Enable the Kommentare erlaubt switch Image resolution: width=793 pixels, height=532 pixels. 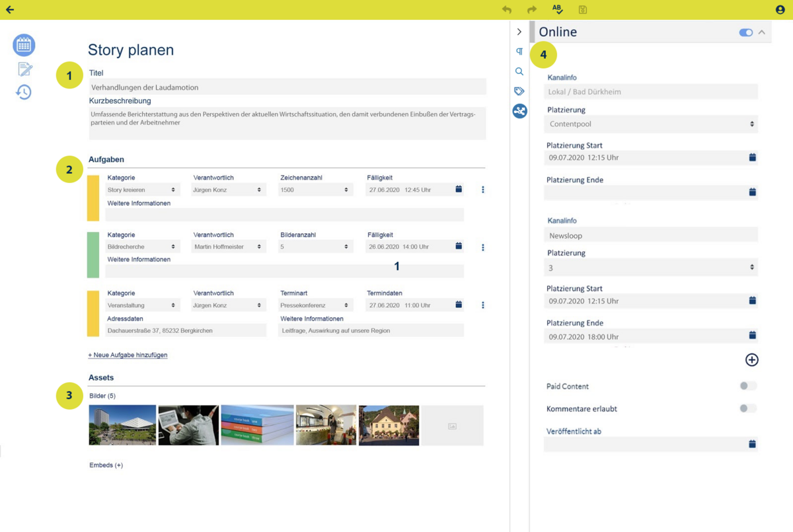click(748, 408)
